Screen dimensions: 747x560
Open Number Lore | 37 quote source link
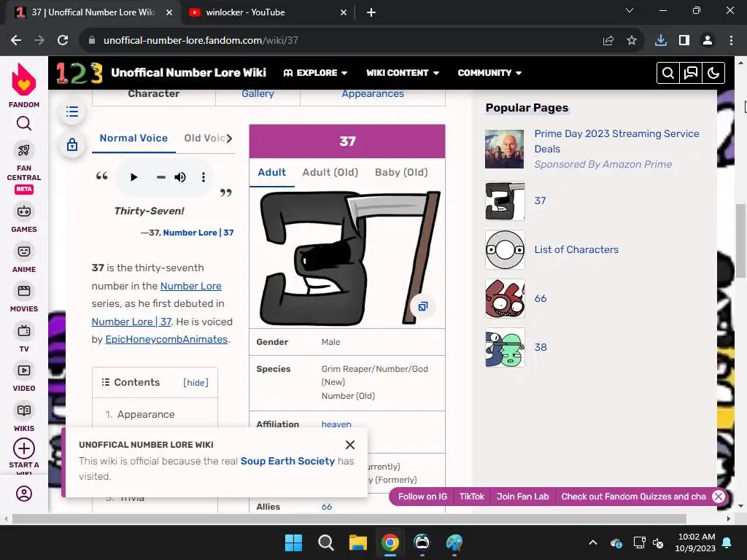click(198, 233)
